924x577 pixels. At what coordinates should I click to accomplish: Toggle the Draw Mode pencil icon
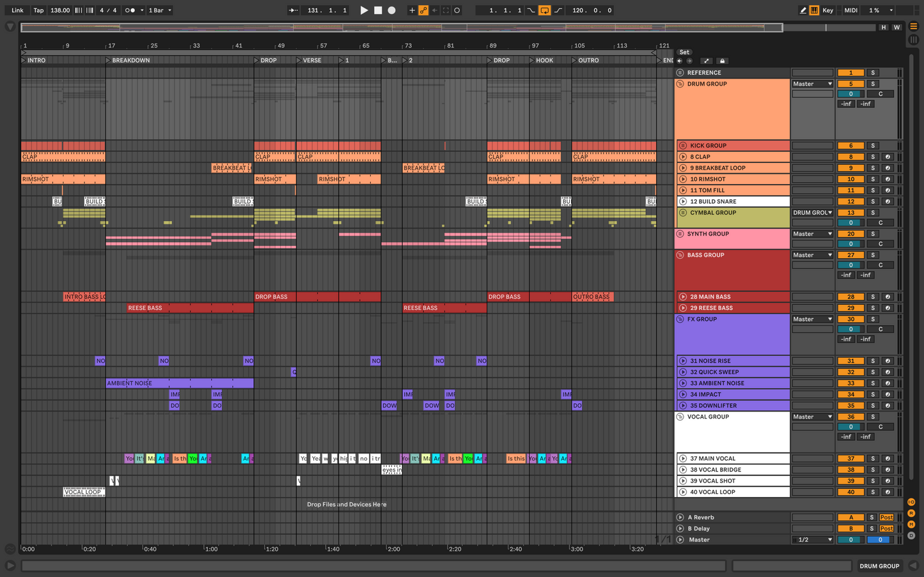pos(803,10)
